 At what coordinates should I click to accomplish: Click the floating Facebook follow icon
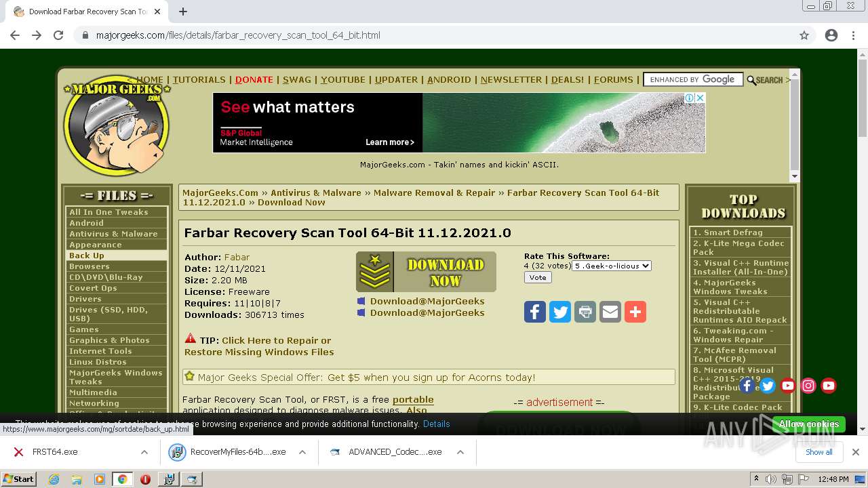tap(747, 386)
